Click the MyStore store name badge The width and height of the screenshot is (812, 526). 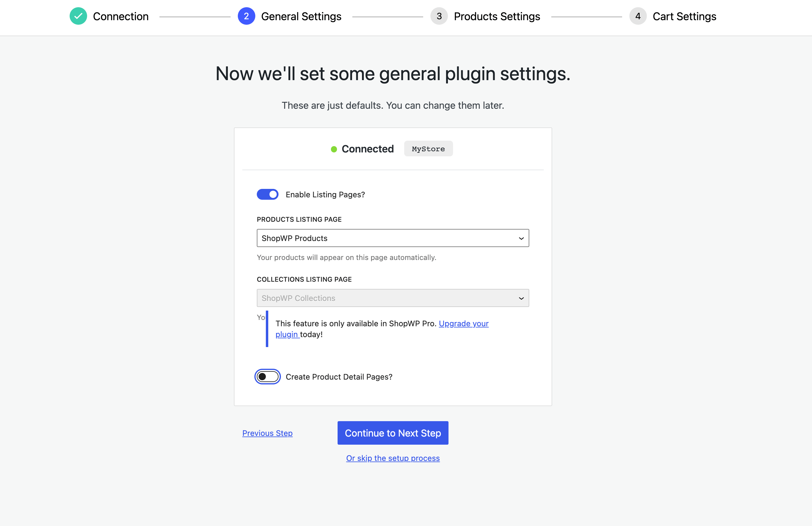(x=428, y=149)
